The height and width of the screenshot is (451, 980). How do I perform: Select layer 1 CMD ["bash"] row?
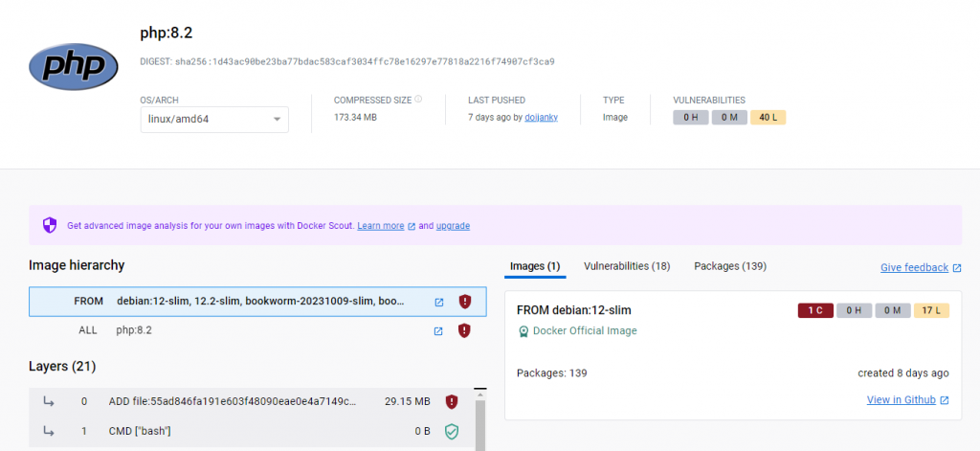(252, 431)
